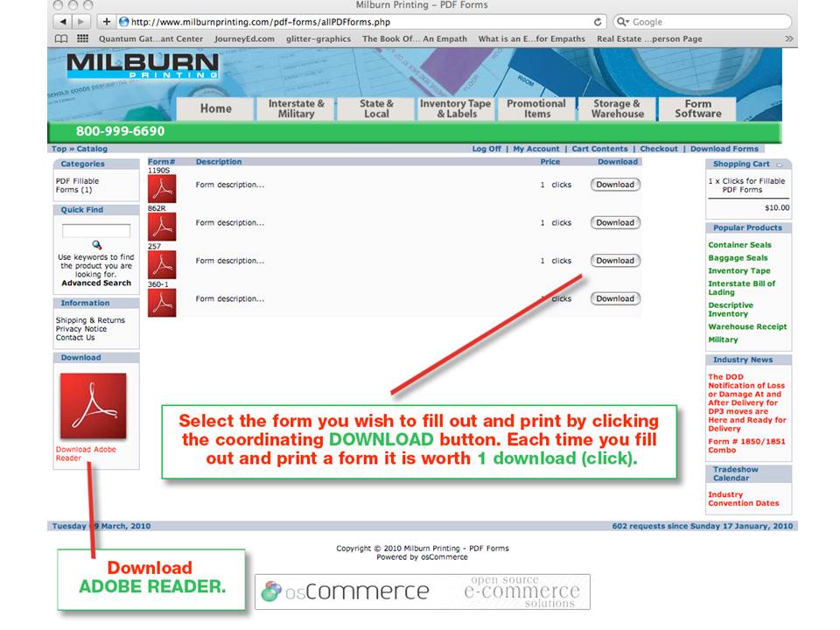Click the PDF icon for form 1190S
This screenshot has height=630, width=840.
[162, 189]
